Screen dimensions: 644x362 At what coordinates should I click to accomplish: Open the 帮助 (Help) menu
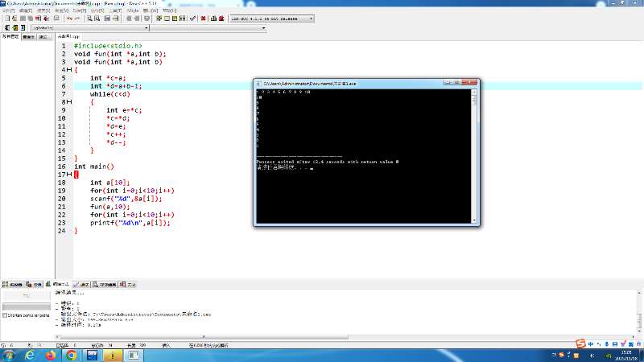click(169, 10)
